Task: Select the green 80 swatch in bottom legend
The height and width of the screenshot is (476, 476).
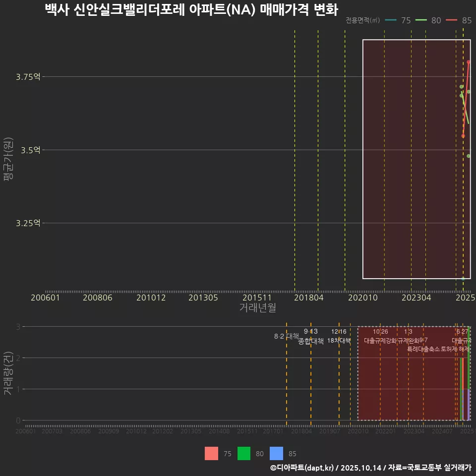Action: click(243, 454)
